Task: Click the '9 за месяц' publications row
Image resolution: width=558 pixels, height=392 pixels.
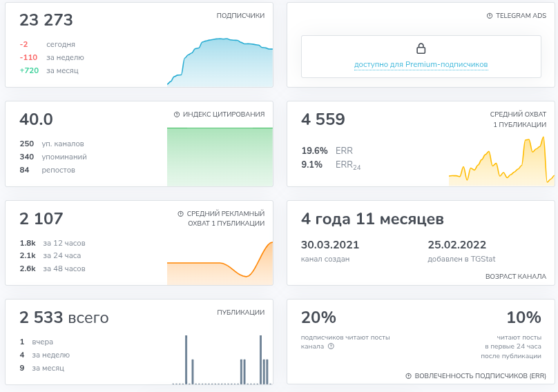Action: (42, 368)
